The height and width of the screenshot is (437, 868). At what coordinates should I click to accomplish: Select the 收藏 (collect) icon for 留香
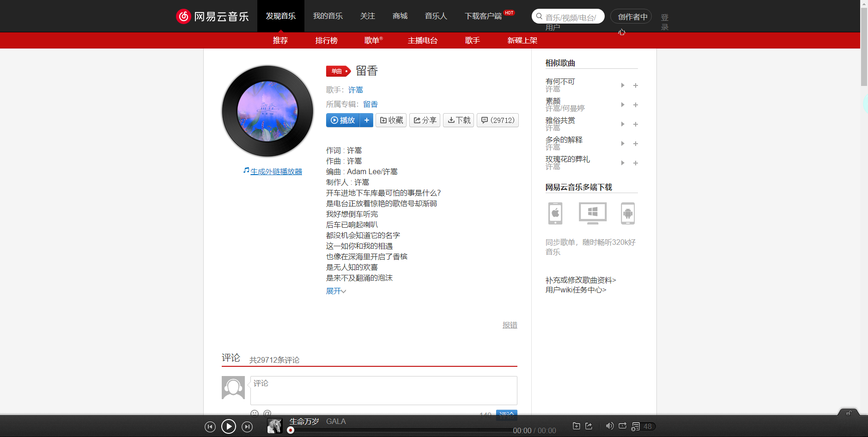(390, 120)
